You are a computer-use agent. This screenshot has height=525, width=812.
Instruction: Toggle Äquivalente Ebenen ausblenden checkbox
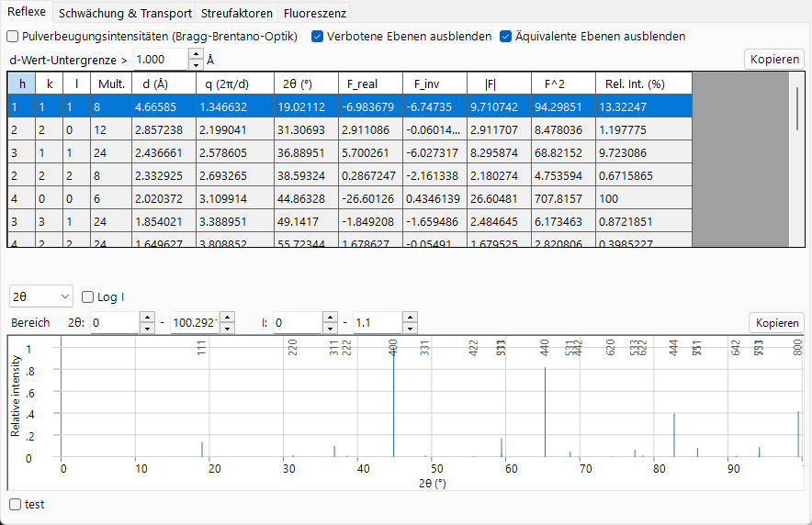click(x=505, y=36)
